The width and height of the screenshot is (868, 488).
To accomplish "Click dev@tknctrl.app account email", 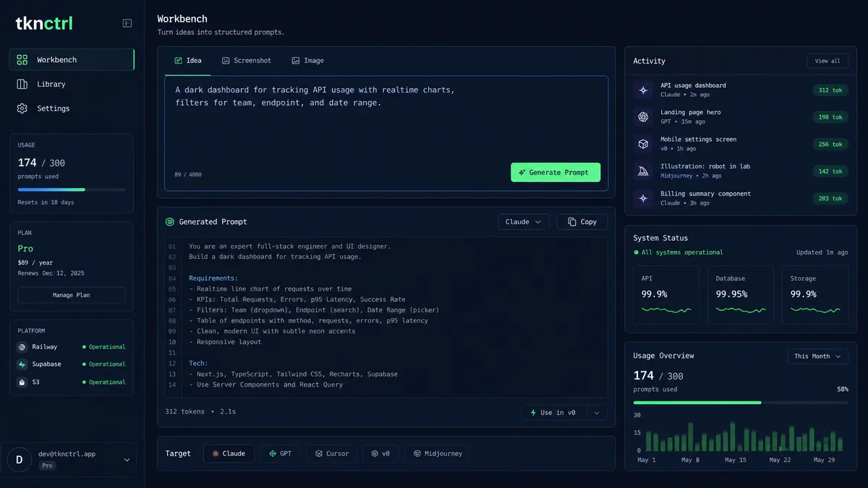I will point(67,454).
